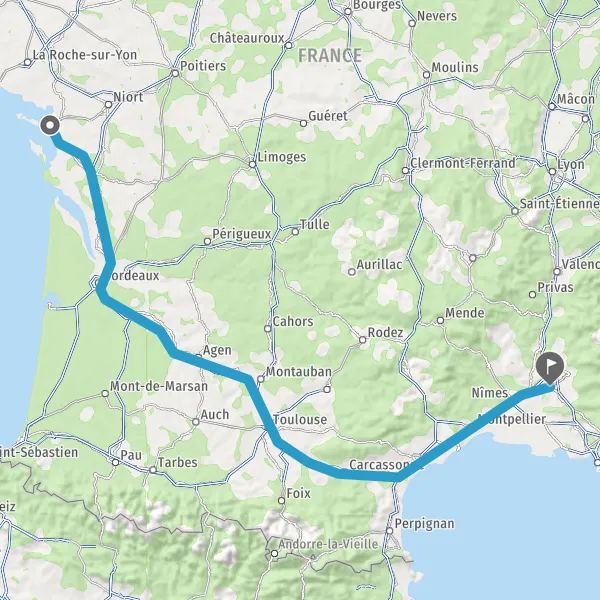600x600 pixels.
Task: Select the Rodez city dot
Action: pyautogui.click(x=362, y=340)
